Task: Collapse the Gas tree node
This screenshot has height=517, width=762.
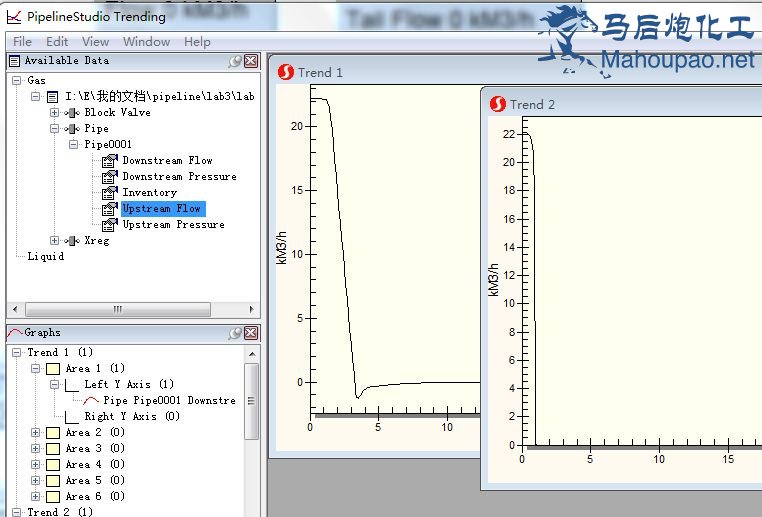Action: [17, 80]
